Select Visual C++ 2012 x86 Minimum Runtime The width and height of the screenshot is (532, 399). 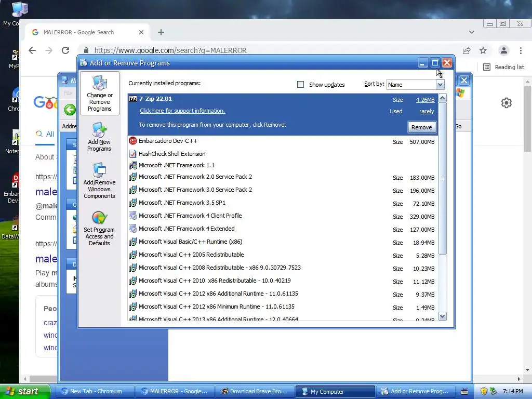pos(283,307)
